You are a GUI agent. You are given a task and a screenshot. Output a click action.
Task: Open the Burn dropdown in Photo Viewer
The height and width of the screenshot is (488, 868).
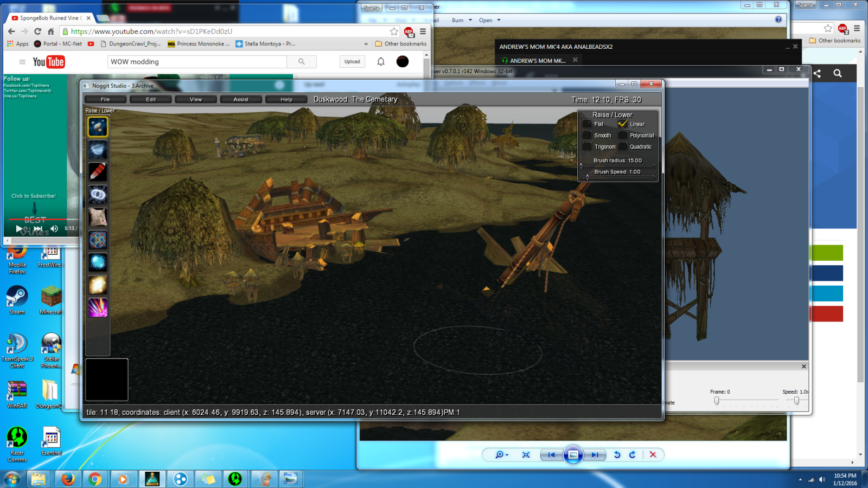[x=462, y=20]
